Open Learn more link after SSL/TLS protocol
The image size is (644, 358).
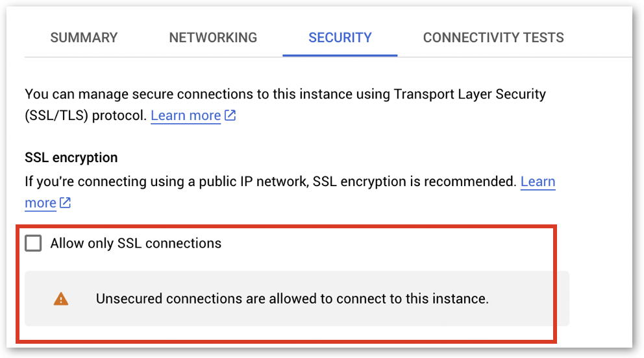tap(186, 115)
